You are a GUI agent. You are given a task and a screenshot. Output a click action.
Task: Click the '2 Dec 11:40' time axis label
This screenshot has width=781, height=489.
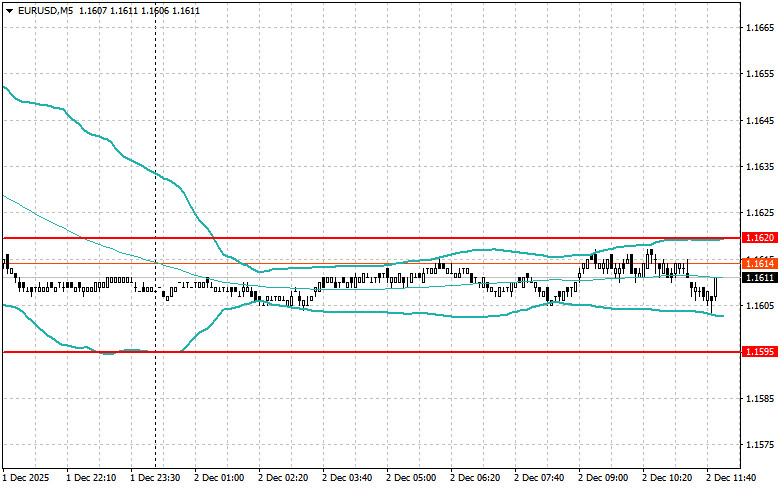[x=731, y=478]
